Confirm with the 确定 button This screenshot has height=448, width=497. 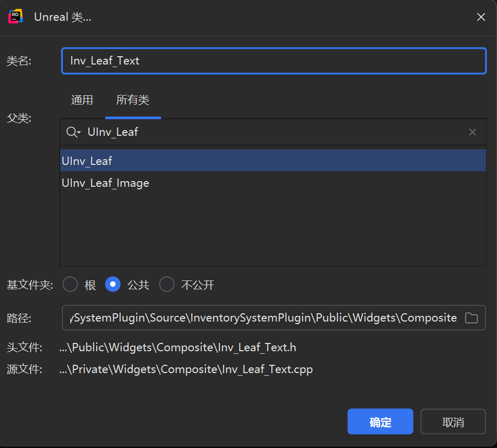tap(380, 421)
